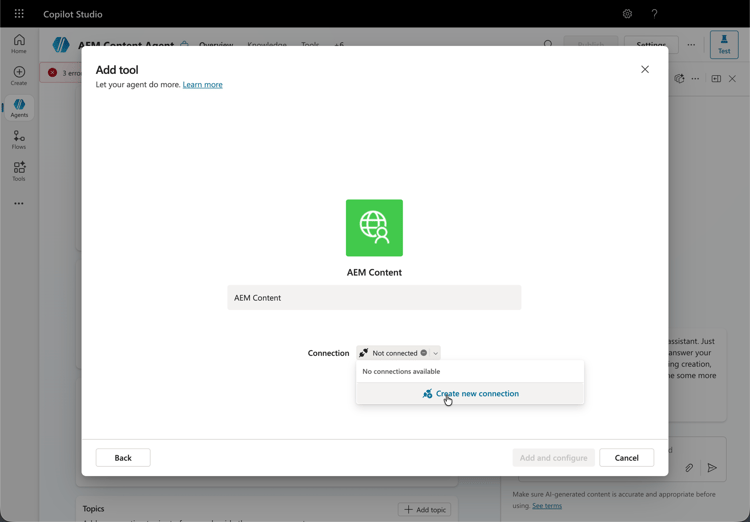Open Tools in left sidebar
Image resolution: width=750 pixels, height=522 pixels.
[x=19, y=171]
